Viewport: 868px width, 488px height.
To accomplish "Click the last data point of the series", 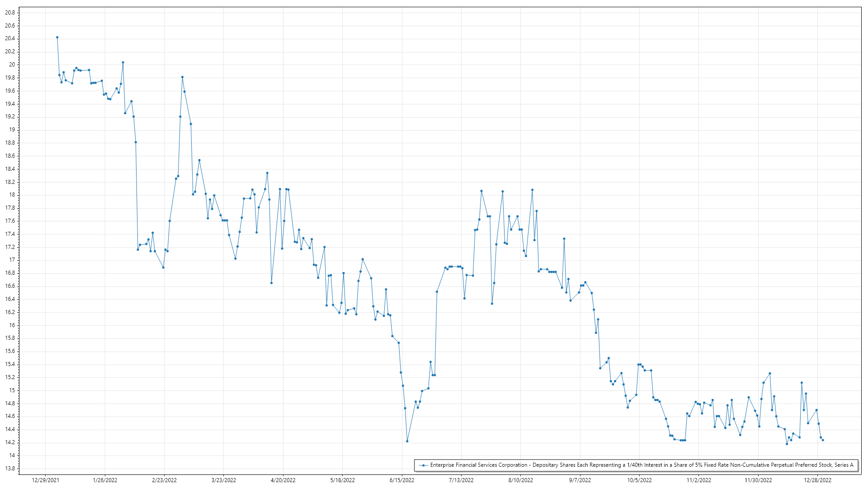I will [x=823, y=440].
